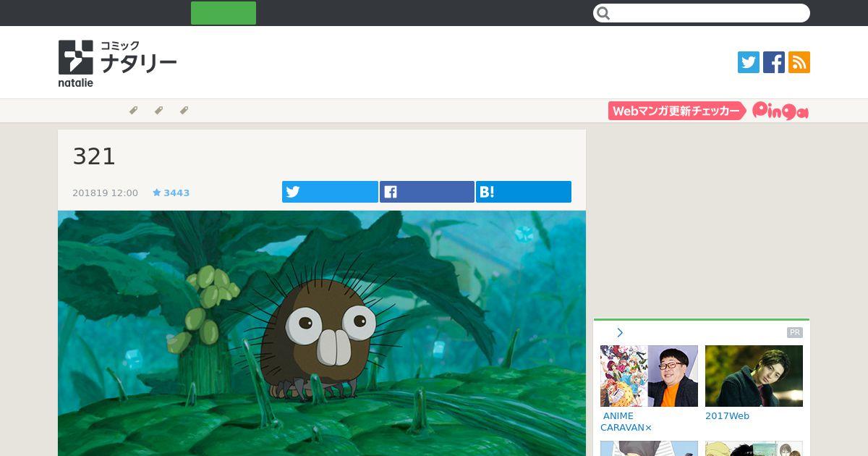Click the search magnifier icon

click(x=604, y=13)
